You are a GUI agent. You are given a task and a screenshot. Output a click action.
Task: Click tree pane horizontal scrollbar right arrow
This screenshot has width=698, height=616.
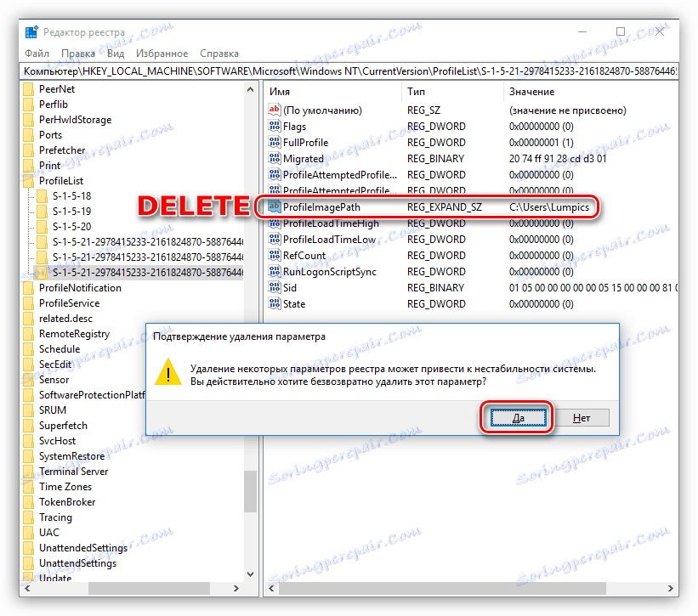236,589
